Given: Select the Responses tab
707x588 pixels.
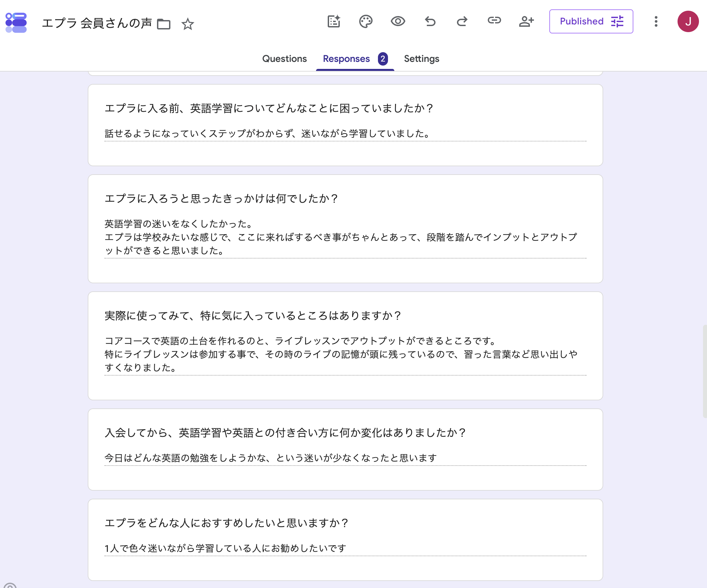Looking at the screenshot, I should 355,59.
